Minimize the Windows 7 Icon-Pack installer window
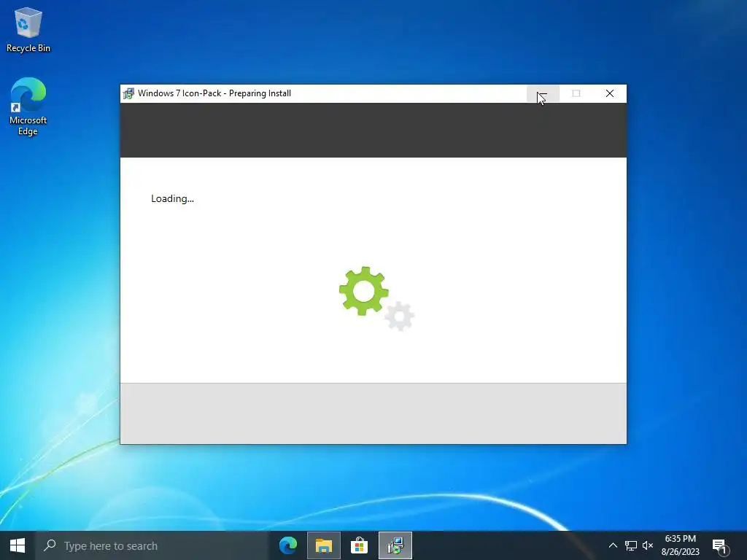Image resolution: width=747 pixels, height=560 pixels. pos(543,93)
